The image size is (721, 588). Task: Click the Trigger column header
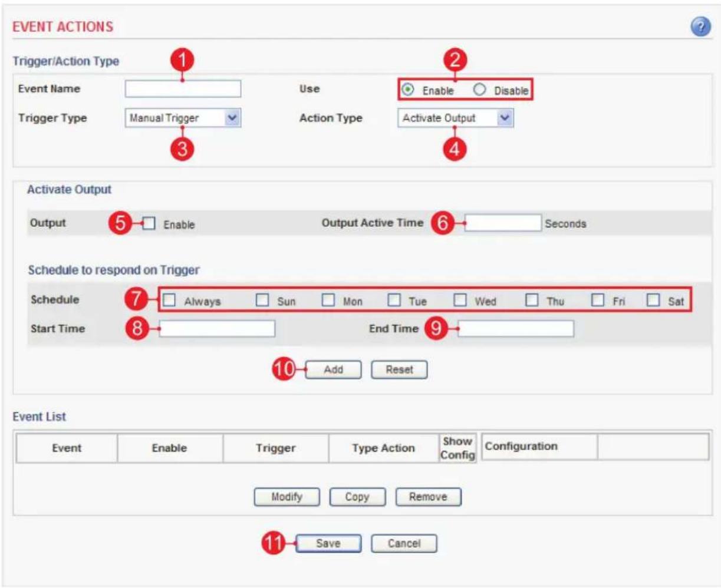[275, 448]
